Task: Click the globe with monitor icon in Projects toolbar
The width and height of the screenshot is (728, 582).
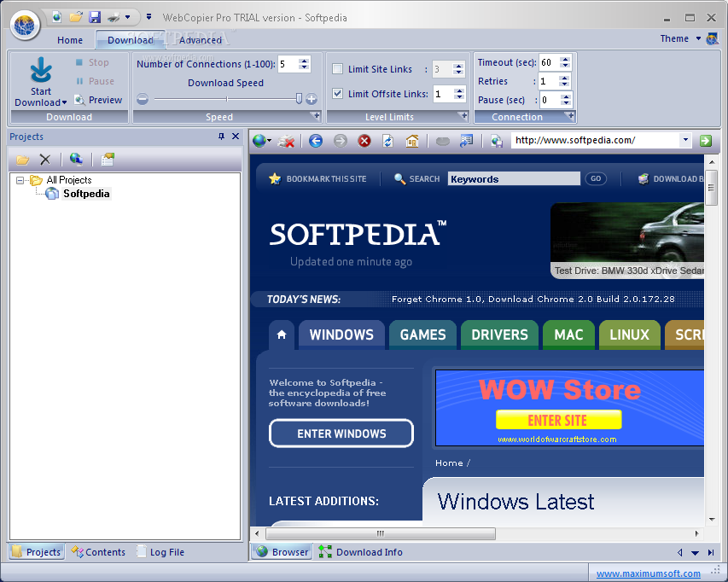Action: tap(76, 160)
